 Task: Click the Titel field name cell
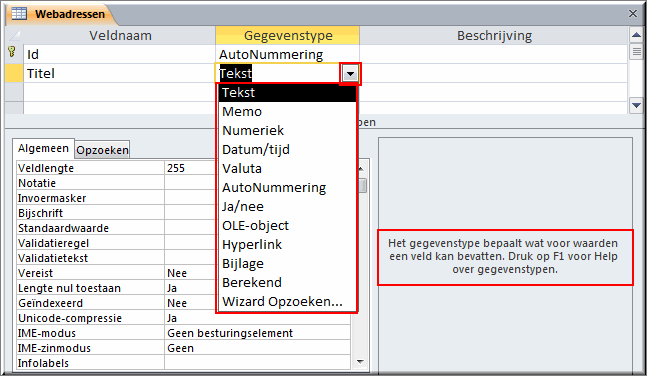(x=119, y=73)
